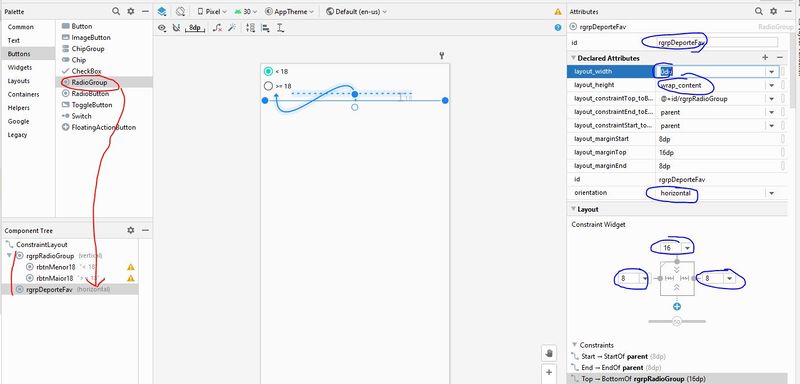Collapse the Layout section

pos(573,209)
